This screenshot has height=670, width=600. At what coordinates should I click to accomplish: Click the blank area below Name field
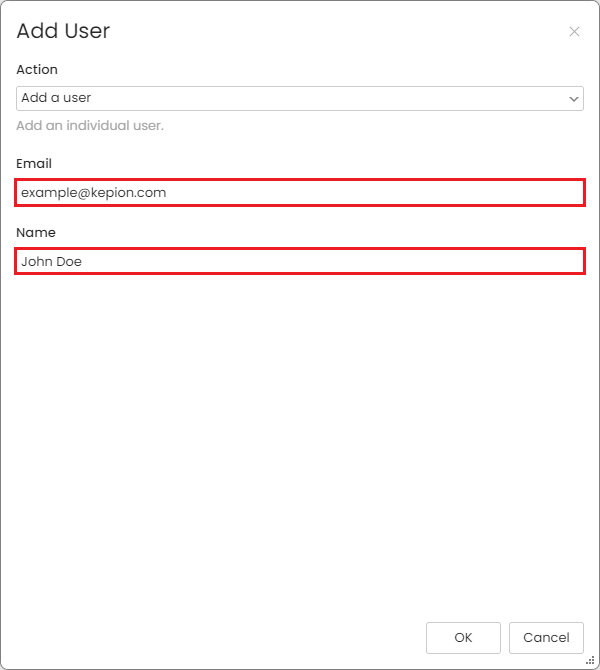(x=300, y=444)
